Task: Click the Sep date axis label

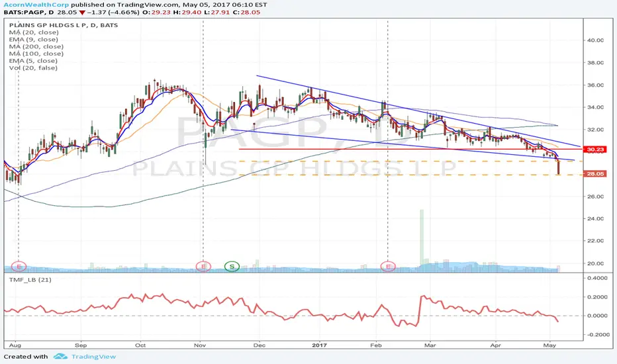Action: point(81,345)
